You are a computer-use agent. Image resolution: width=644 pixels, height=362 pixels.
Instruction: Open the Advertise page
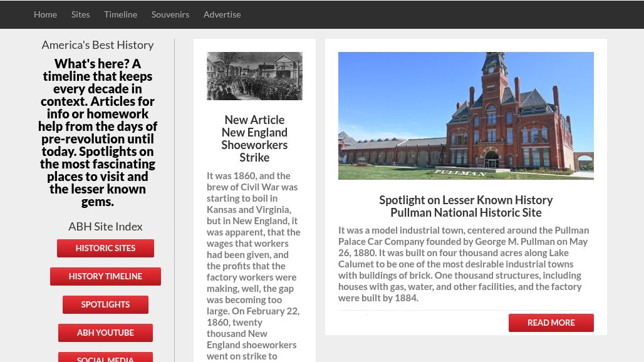222,14
